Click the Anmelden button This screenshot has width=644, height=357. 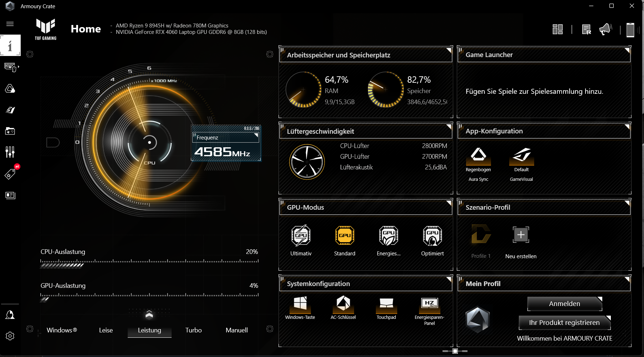click(564, 304)
